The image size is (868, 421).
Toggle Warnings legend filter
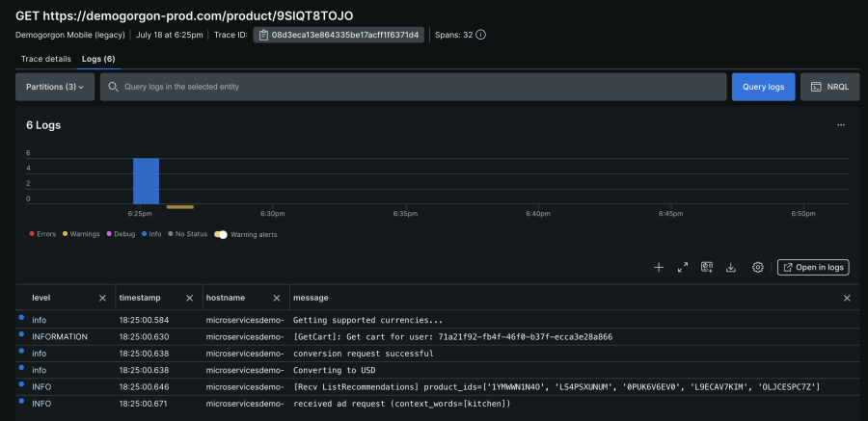81,234
